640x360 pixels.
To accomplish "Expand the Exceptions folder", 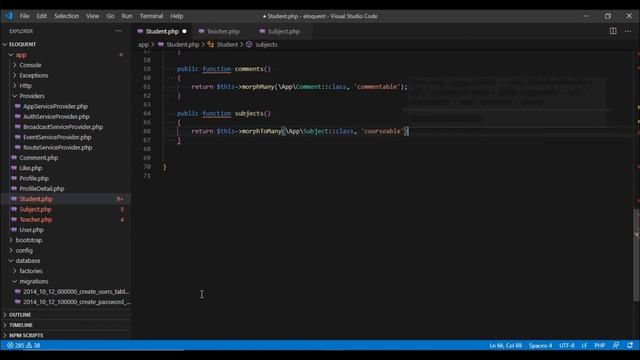I will pyautogui.click(x=33, y=76).
